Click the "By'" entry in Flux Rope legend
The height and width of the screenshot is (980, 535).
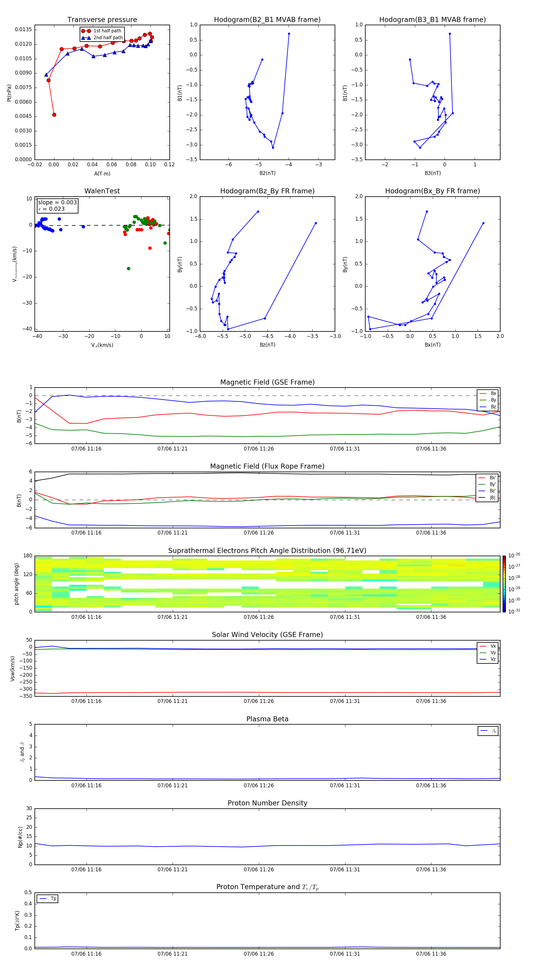point(487,484)
